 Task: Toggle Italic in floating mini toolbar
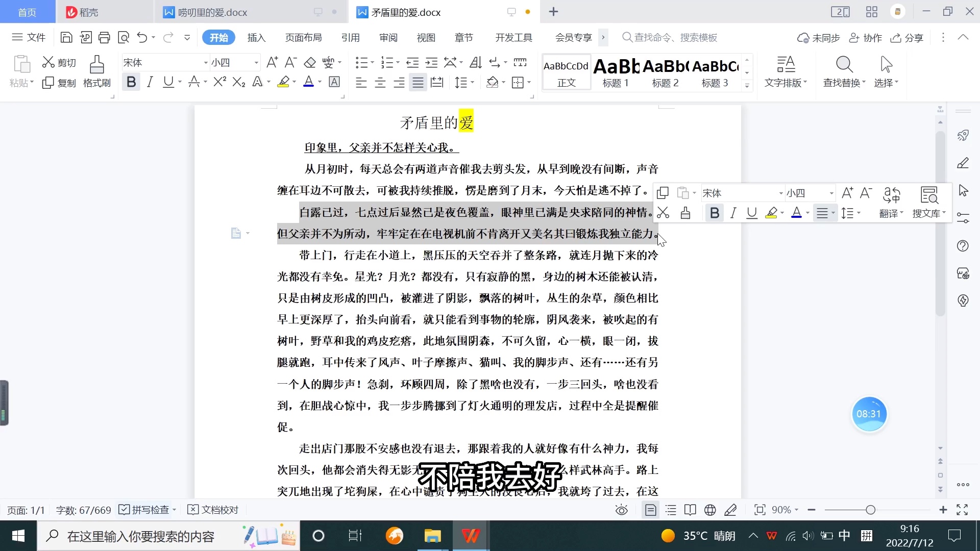[x=733, y=213]
